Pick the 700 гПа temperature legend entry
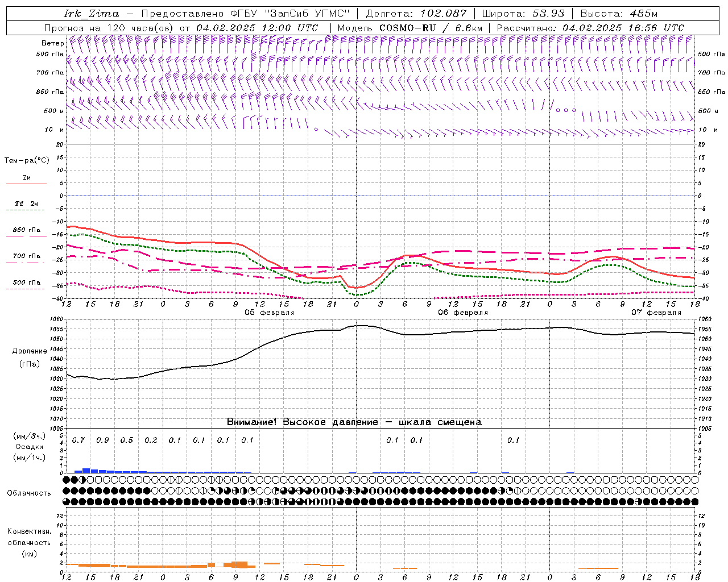Image resolution: width=728 pixels, height=582 pixels. (26, 257)
